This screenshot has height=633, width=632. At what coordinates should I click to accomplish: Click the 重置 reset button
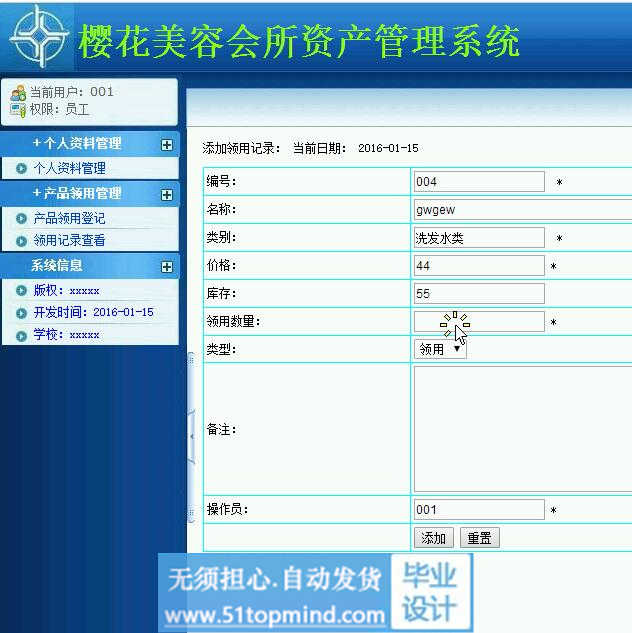coord(479,538)
